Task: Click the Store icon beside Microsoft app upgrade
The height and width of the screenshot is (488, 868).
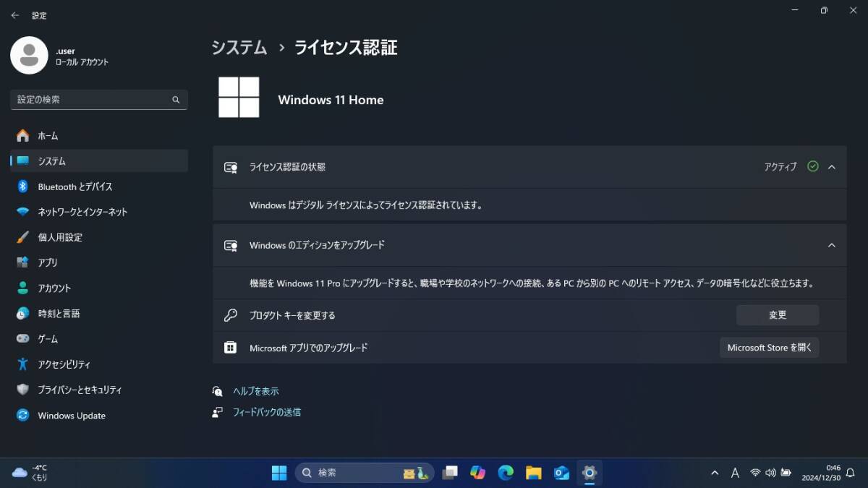Action: 231,348
